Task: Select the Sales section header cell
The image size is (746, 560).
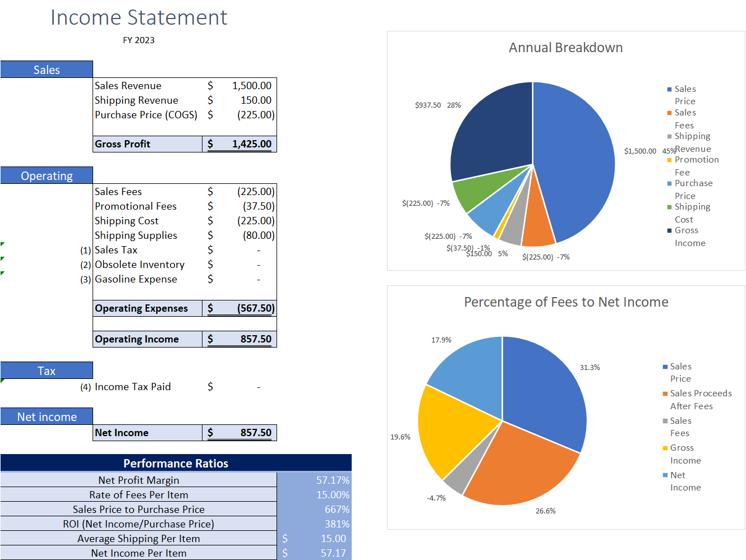Action: 47,69
